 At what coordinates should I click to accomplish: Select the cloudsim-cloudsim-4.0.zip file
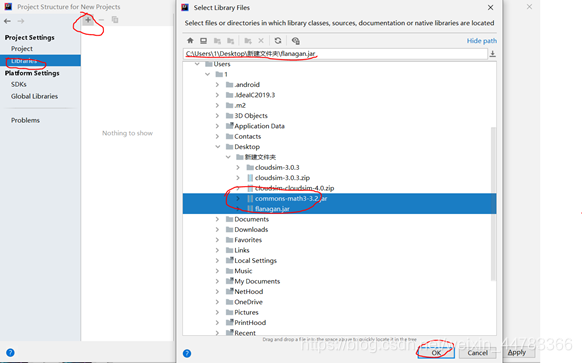pyautogui.click(x=294, y=188)
